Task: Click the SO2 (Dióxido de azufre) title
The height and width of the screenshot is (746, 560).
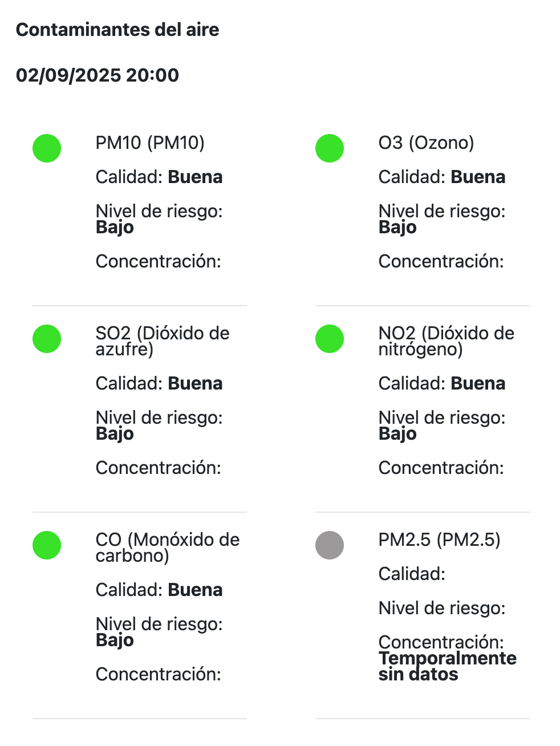Action: 163,340
